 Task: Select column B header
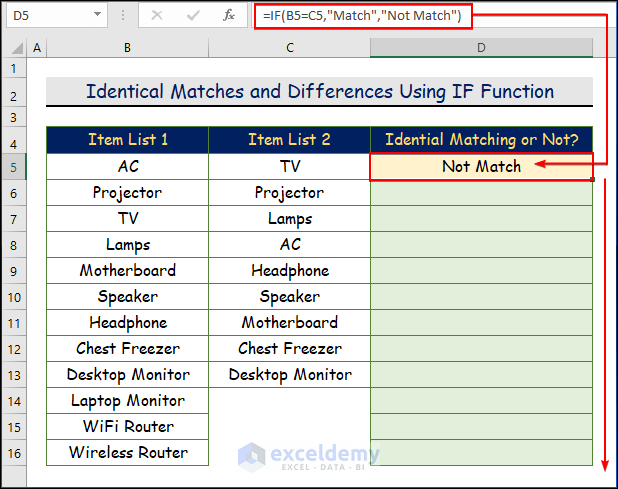(128, 48)
